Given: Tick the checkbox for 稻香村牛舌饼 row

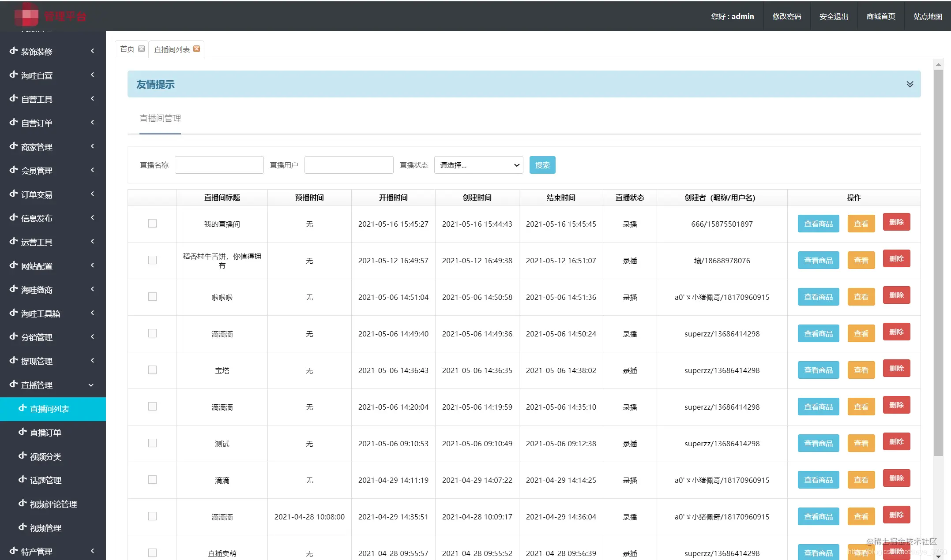Looking at the screenshot, I should [152, 260].
